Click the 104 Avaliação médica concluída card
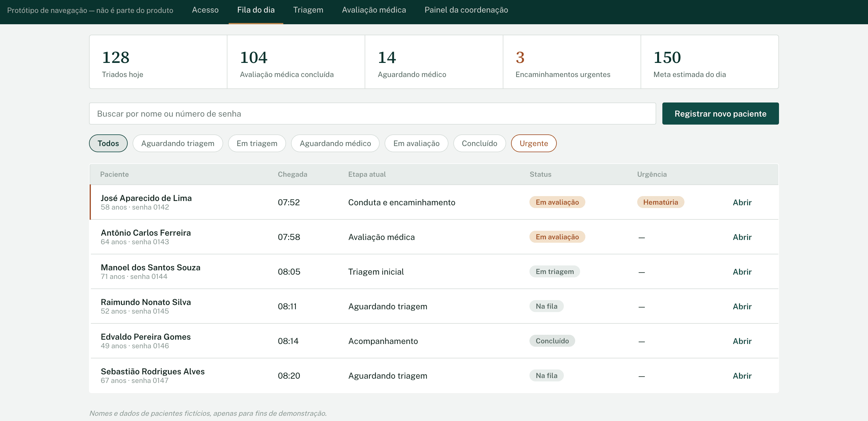 pyautogui.click(x=296, y=62)
